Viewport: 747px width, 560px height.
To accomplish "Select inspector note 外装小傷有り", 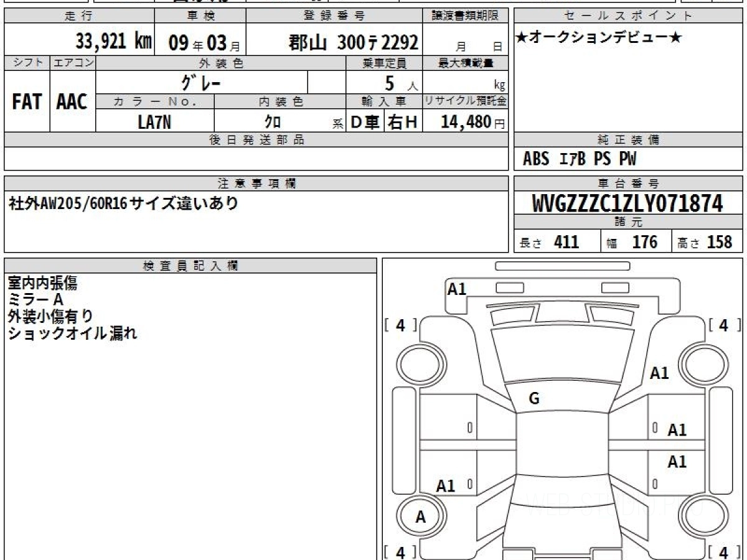I will [50, 317].
